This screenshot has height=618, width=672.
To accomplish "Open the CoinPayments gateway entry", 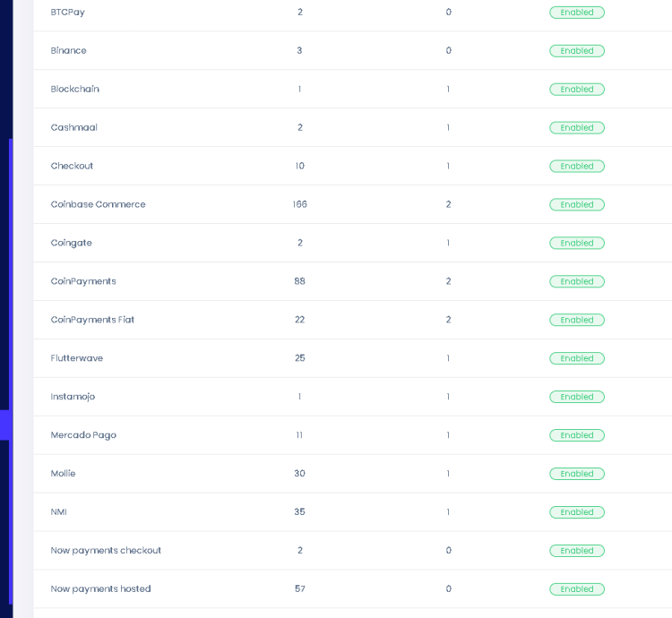I will 83,281.
